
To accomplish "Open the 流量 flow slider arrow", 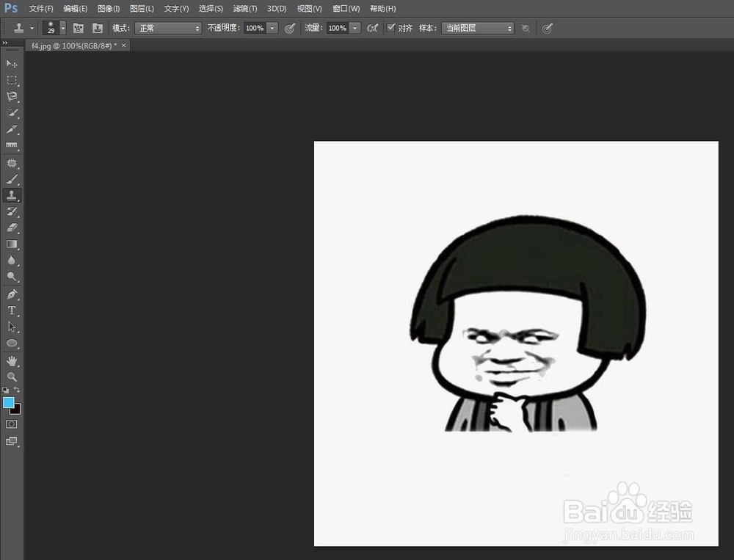I will pyautogui.click(x=355, y=28).
